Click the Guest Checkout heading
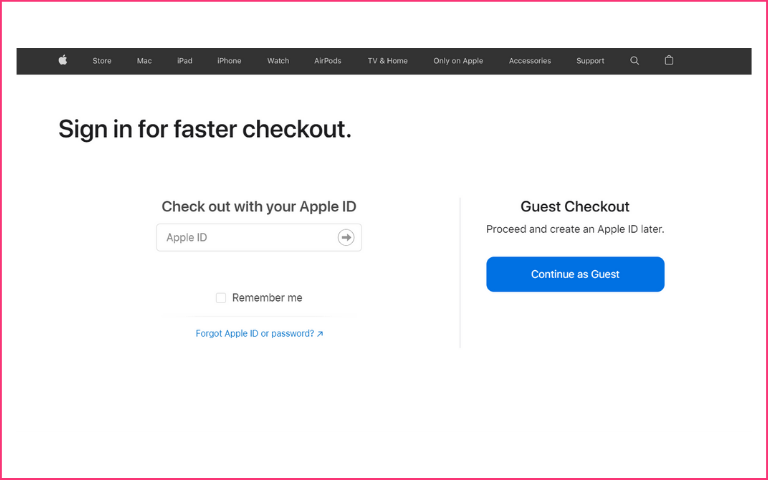768x480 pixels. pos(575,207)
